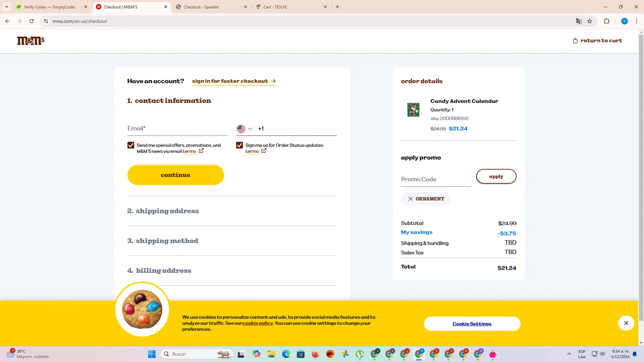Image resolution: width=644 pixels, height=362 pixels.
Task: Click the address bar URL
Action: coord(80,21)
